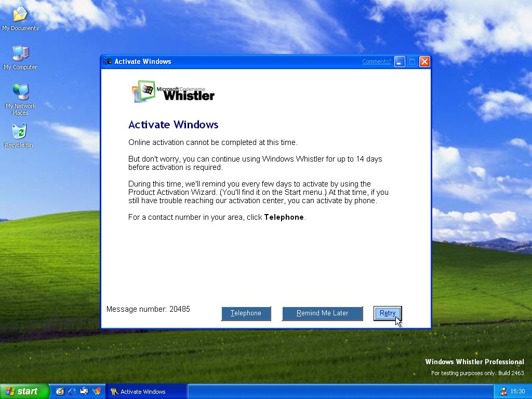Choose Remind Me Later

click(322, 313)
